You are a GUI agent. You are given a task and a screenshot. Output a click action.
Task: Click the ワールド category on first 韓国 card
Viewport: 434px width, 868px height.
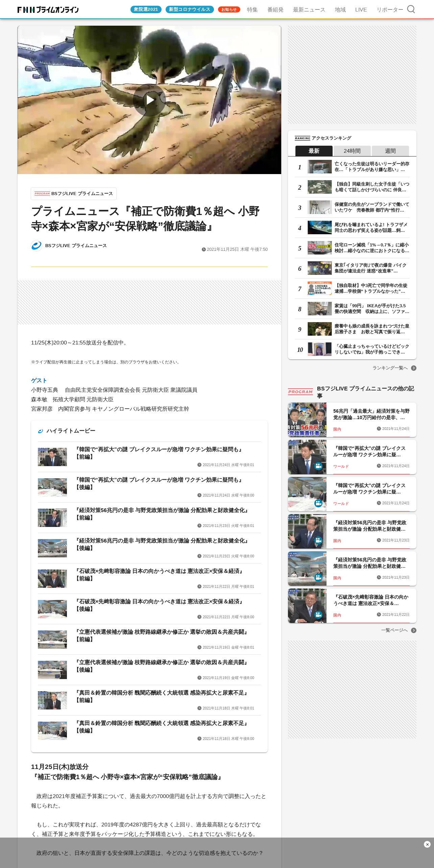pyautogui.click(x=341, y=466)
